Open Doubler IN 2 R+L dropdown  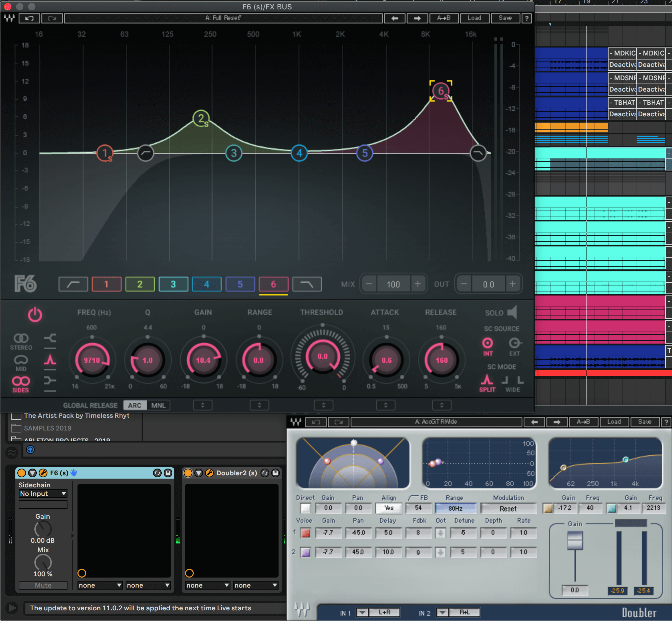coord(458,612)
